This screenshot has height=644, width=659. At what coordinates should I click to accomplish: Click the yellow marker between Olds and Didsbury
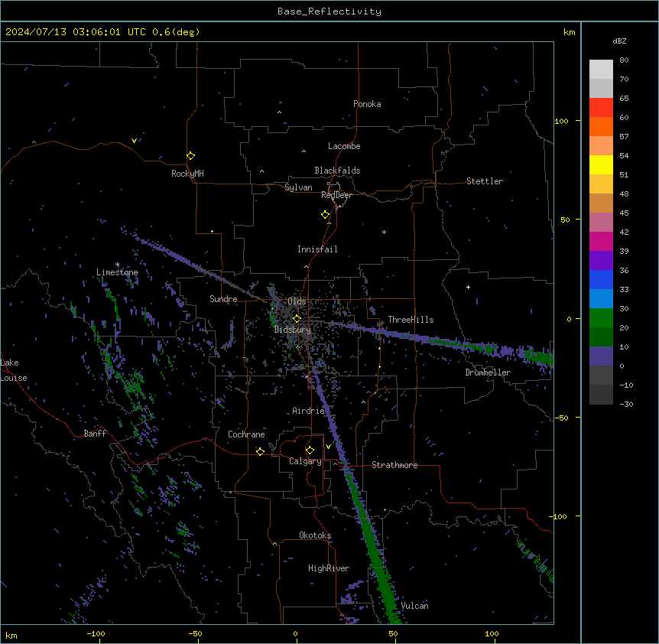coord(297,318)
